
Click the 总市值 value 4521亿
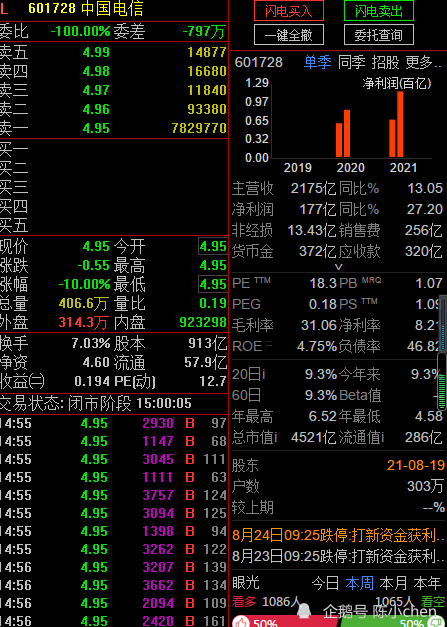(313, 437)
